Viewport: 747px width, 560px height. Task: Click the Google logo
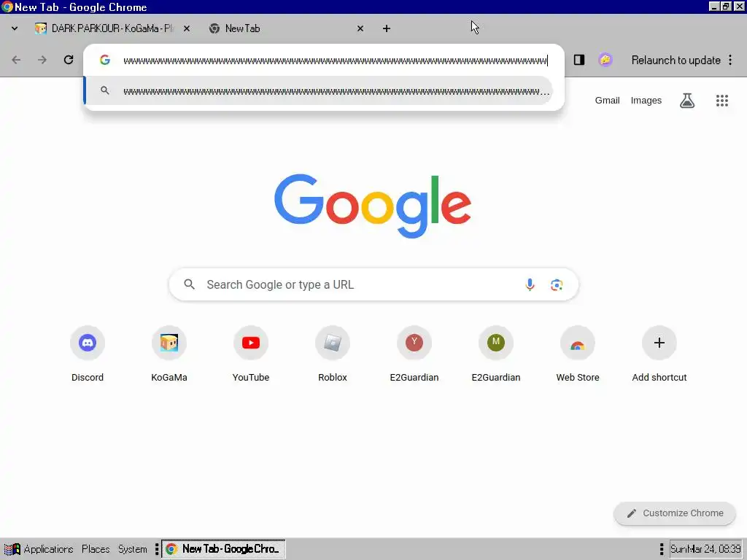point(373,206)
